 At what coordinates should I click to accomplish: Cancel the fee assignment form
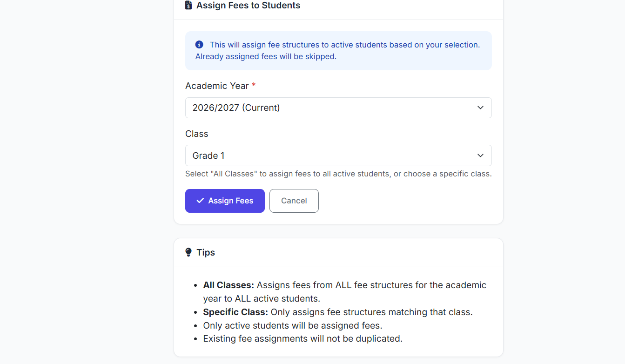(294, 201)
